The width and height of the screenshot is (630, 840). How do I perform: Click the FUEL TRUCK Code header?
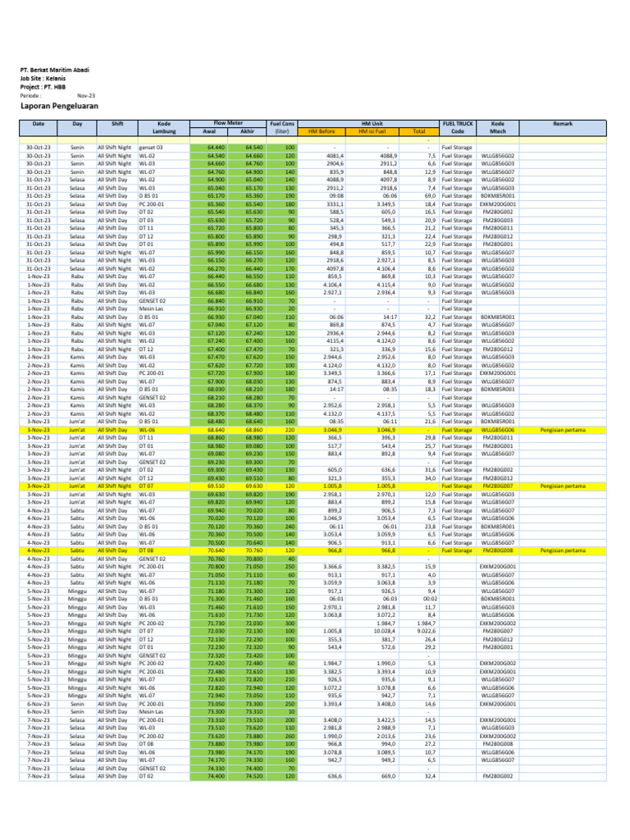point(458,127)
